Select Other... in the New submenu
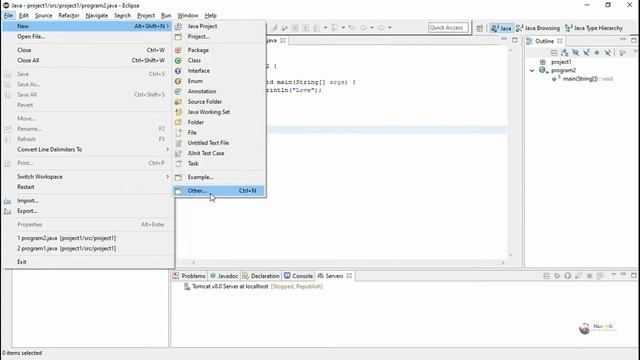This screenshot has width=640, height=360. coord(219,191)
